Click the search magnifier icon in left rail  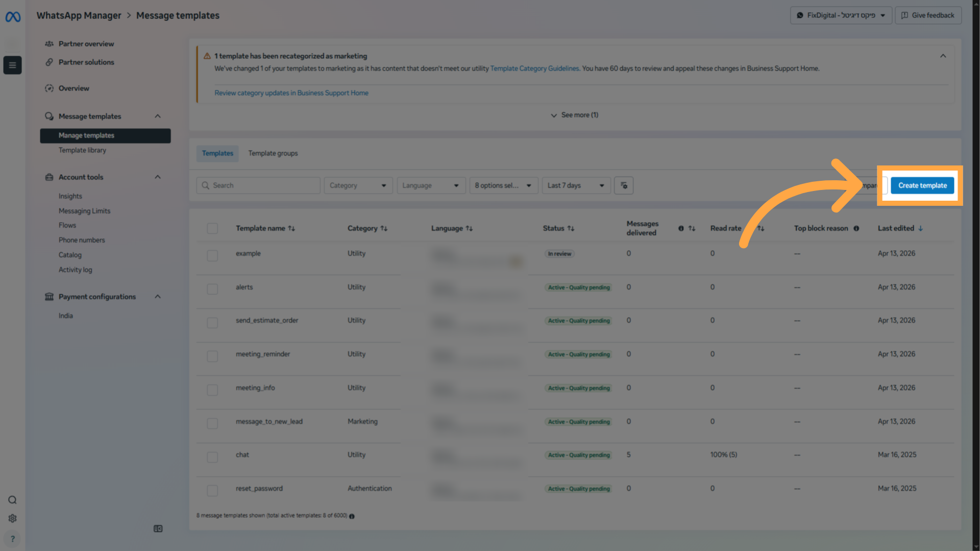pos(12,500)
